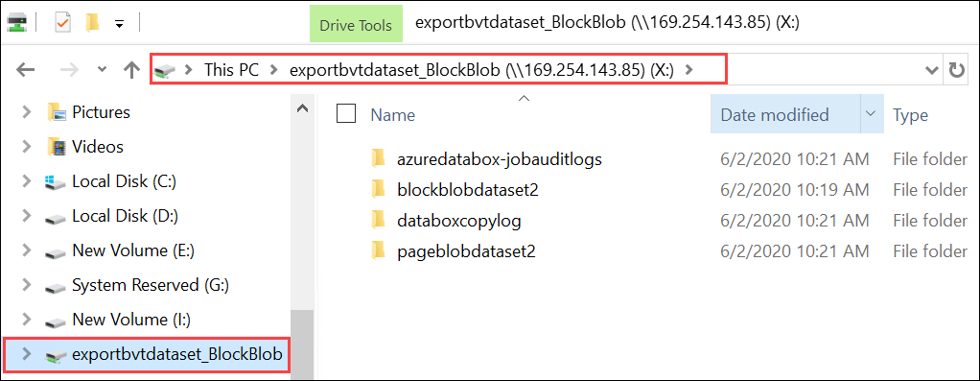The height and width of the screenshot is (381, 980).
Task: Select Local Disk (C:) in navigation pane
Action: click(125, 181)
